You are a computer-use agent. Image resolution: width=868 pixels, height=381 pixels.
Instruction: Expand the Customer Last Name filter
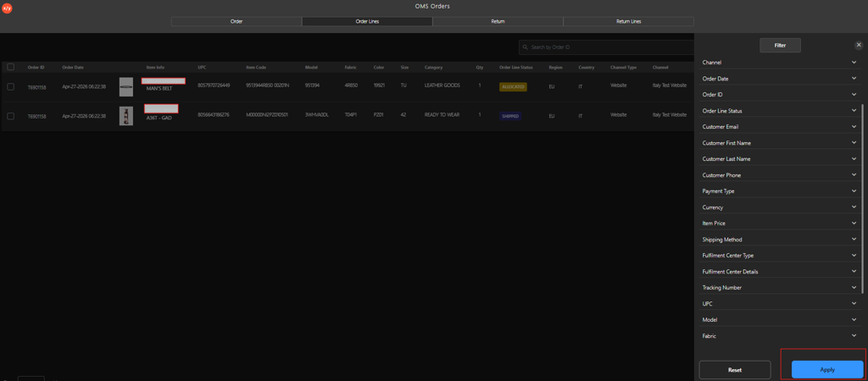(780, 158)
